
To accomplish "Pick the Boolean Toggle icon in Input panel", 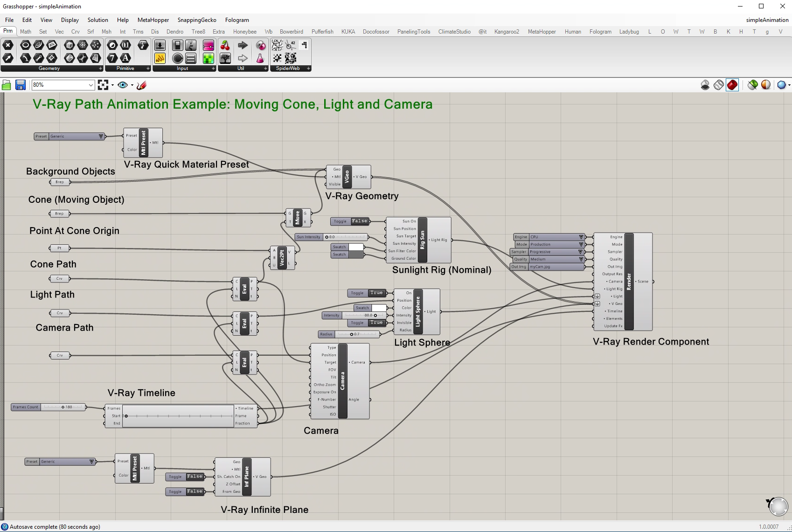I will pos(177,45).
